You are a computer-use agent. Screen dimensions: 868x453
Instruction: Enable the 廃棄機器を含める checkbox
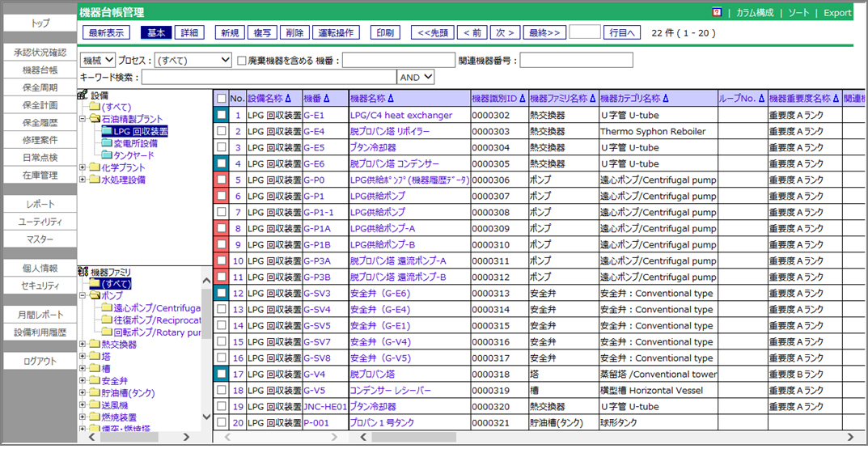(x=242, y=61)
